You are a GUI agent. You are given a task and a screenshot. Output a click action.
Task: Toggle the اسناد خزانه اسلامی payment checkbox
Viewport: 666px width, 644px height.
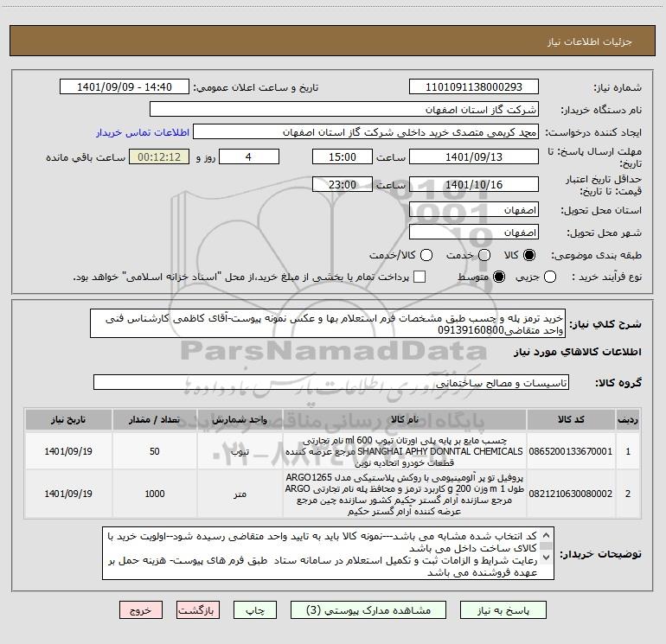419,277
